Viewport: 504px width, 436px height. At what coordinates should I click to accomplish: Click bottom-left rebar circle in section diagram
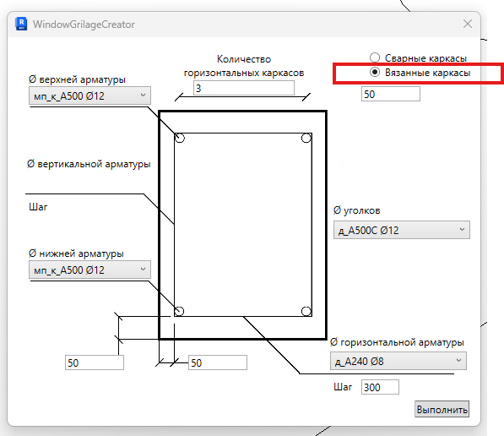179,311
